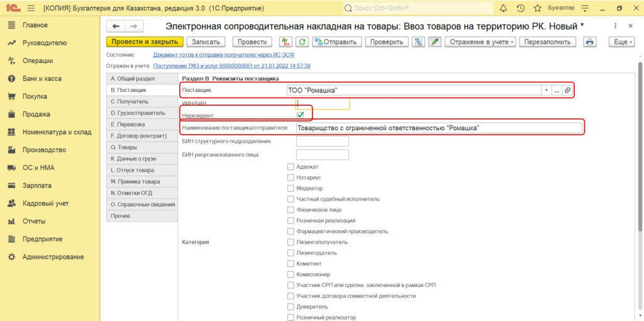Open Еще menu dropdown
The image size is (644, 321).
622,42
